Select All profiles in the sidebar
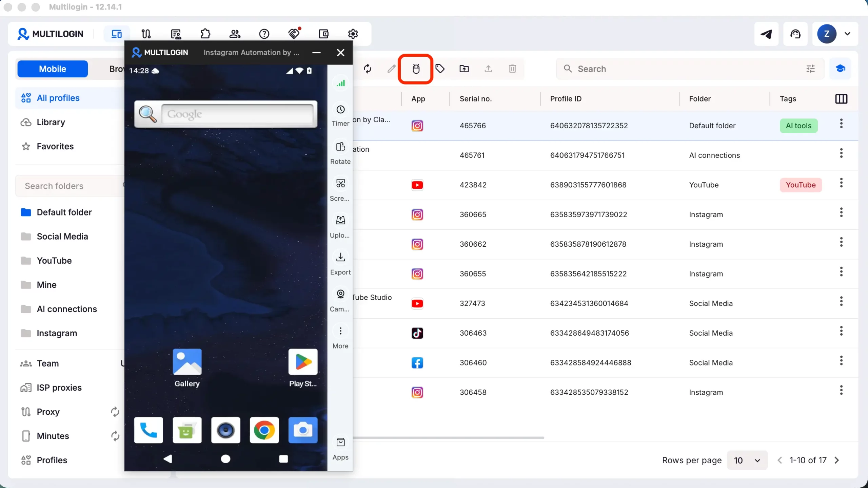The height and width of the screenshot is (488, 868). 70,98
